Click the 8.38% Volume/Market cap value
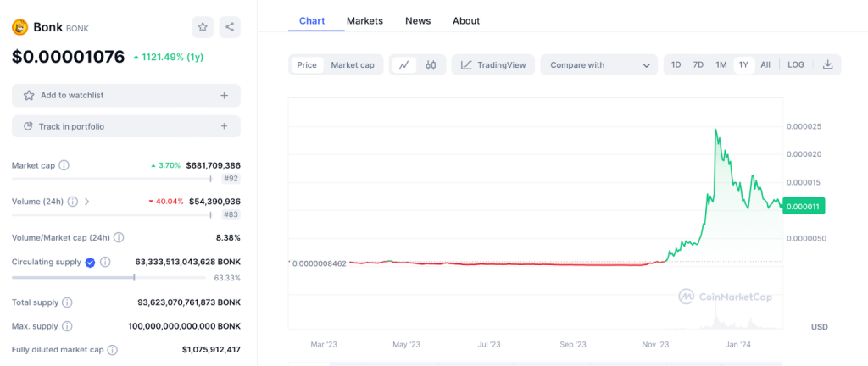The width and height of the screenshot is (868, 366). point(228,238)
